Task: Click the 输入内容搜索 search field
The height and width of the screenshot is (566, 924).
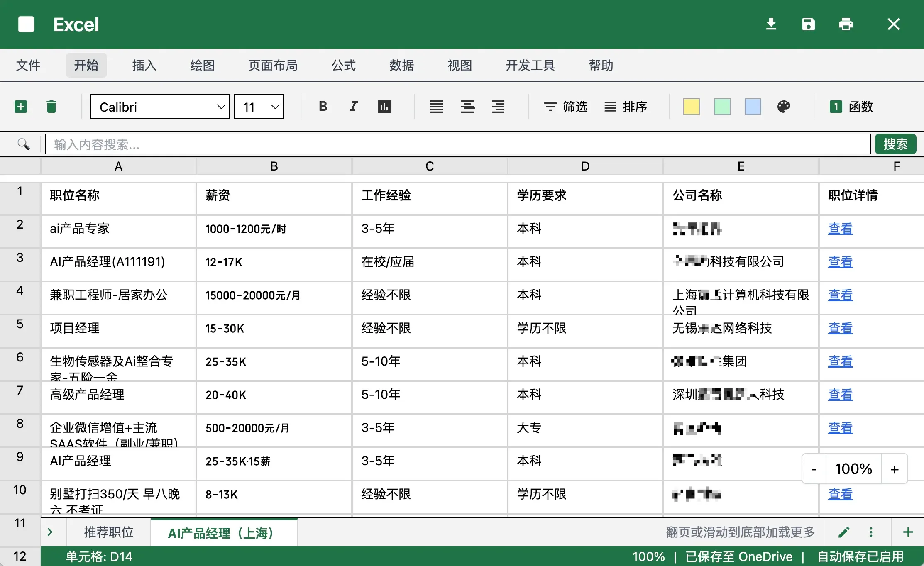Action: [x=457, y=144]
